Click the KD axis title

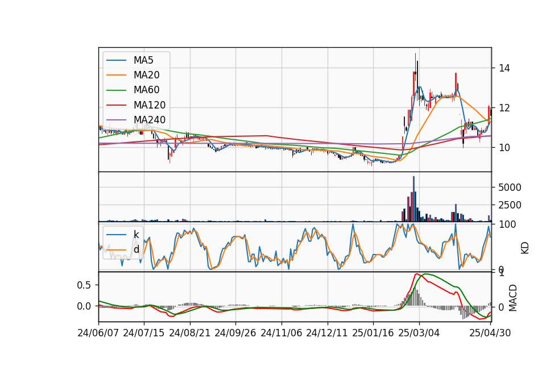(x=525, y=248)
